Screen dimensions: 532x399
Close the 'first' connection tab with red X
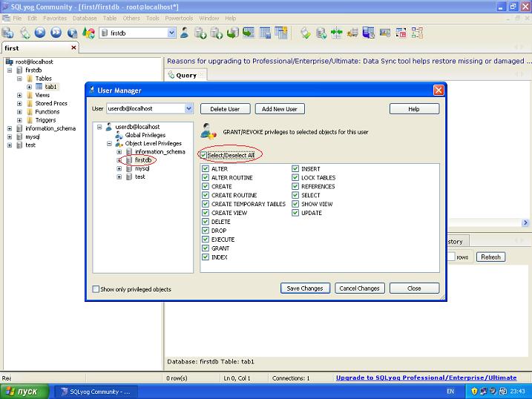pos(73,47)
